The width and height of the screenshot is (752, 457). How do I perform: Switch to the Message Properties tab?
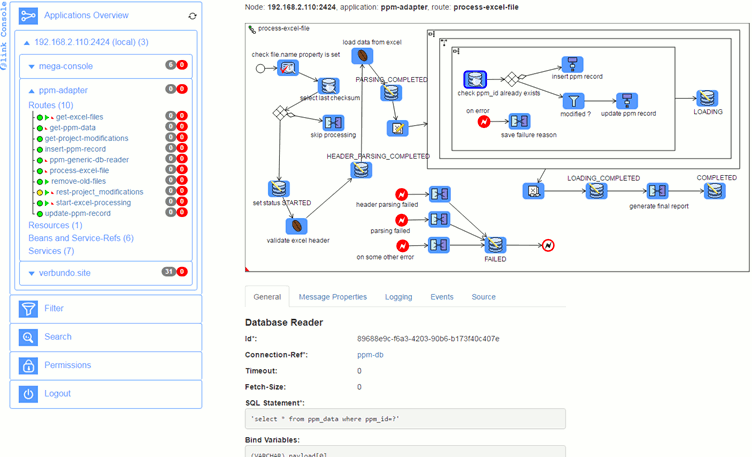[x=333, y=297]
